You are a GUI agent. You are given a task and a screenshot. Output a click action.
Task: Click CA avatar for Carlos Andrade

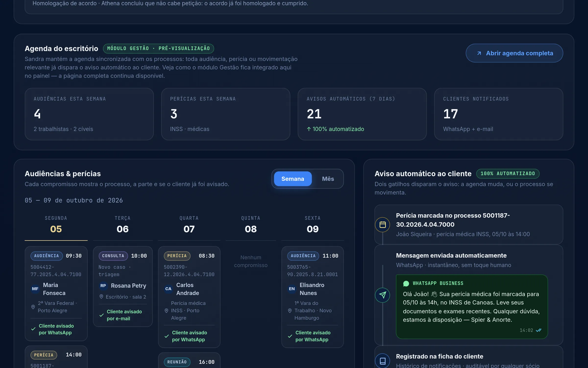click(x=168, y=289)
